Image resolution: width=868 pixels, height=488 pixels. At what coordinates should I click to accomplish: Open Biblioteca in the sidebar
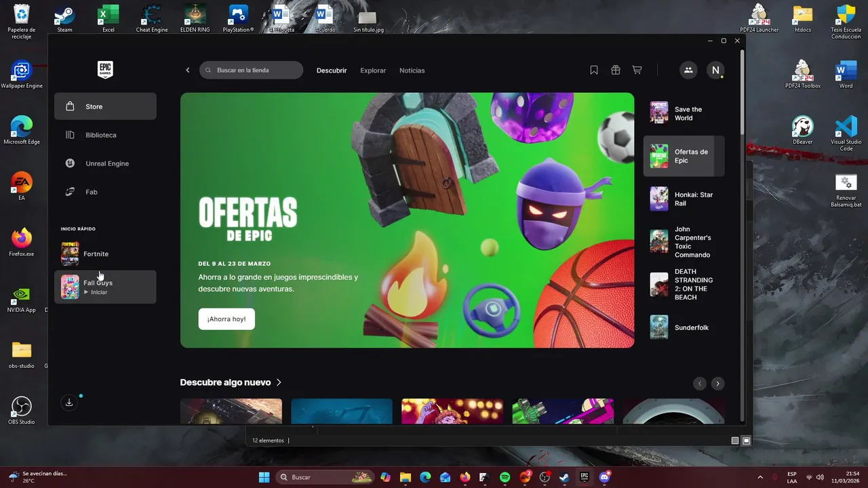point(105,135)
